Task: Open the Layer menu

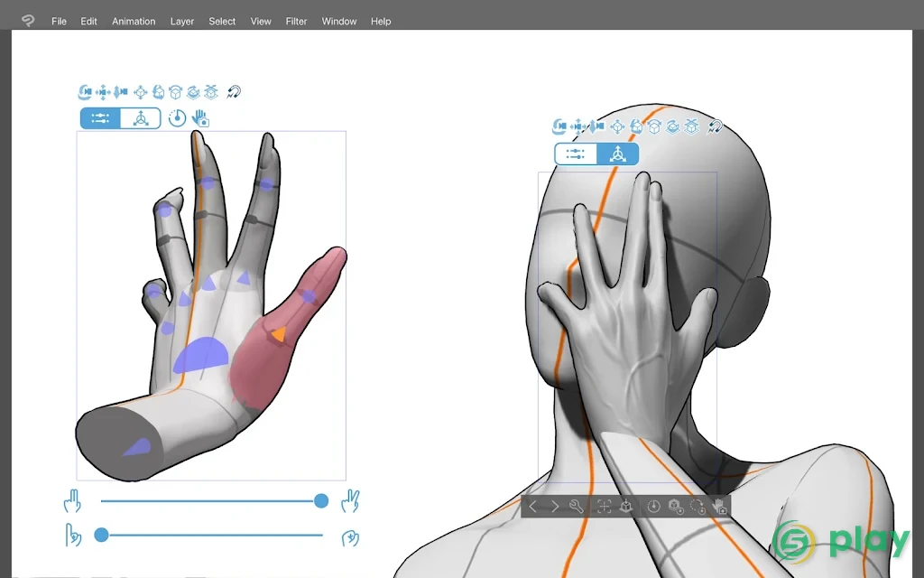Action: pos(182,22)
